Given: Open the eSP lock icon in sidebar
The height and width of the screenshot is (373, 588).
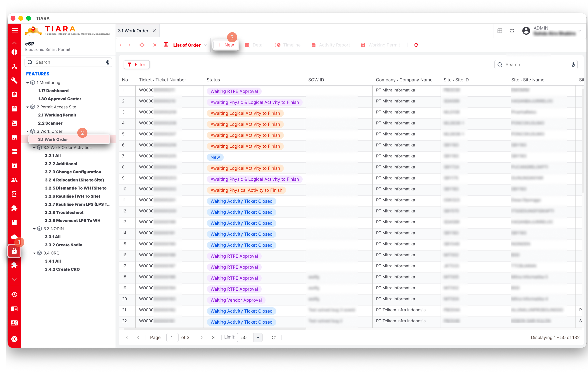Looking at the screenshot, I should point(14,251).
